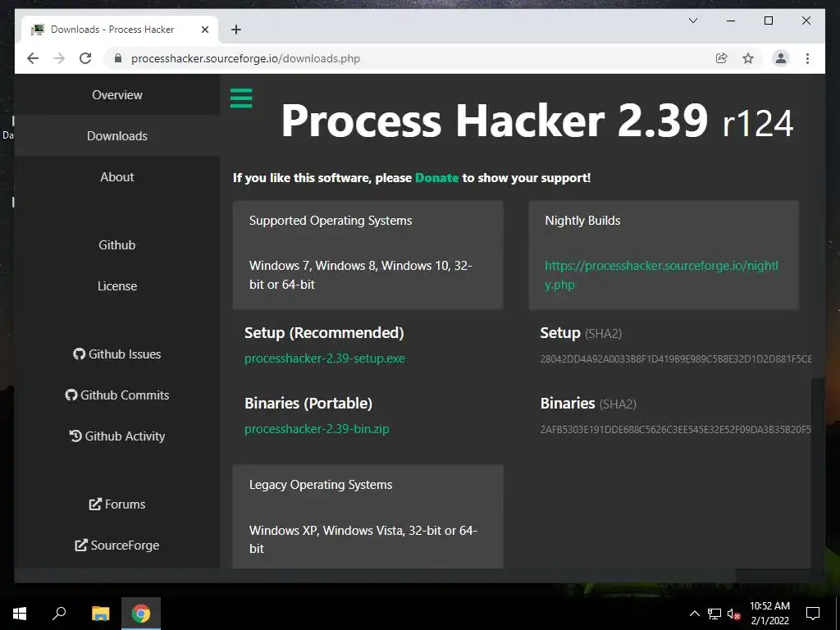Go to the Overview page in sidebar
This screenshot has width=840, height=630.
(x=116, y=95)
